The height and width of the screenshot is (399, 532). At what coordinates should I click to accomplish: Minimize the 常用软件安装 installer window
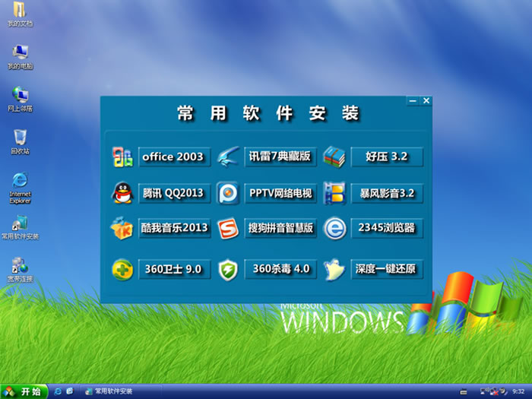pyautogui.click(x=413, y=101)
